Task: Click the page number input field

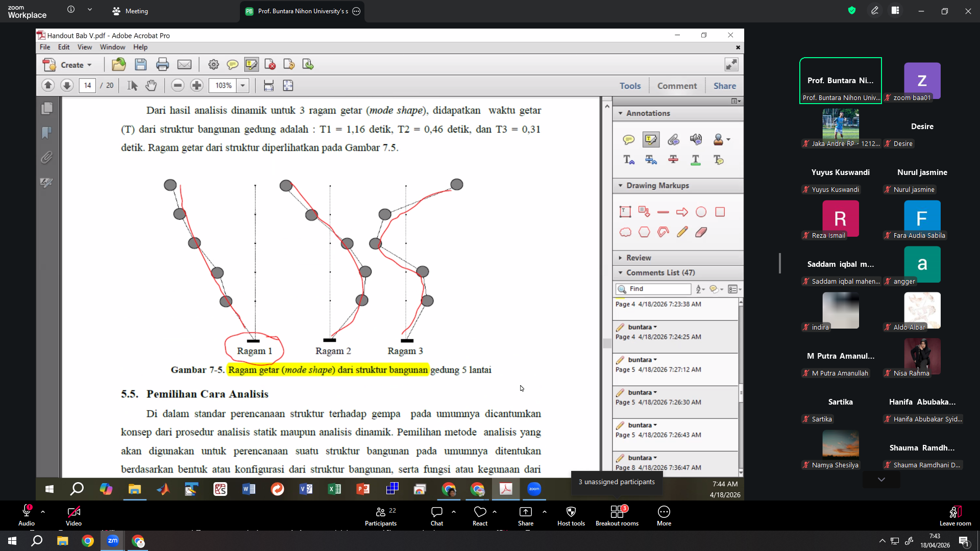Action: click(87, 85)
